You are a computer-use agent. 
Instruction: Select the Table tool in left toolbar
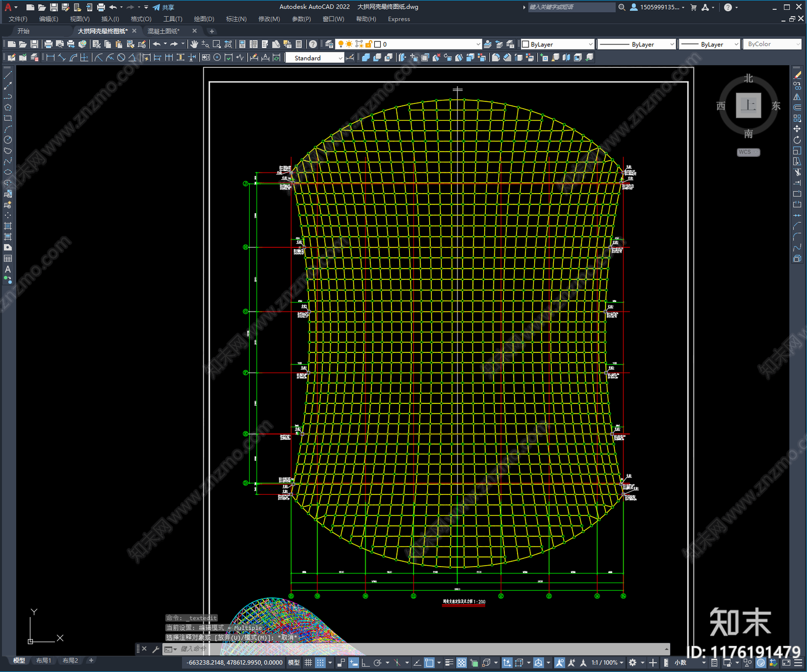tap(8, 259)
